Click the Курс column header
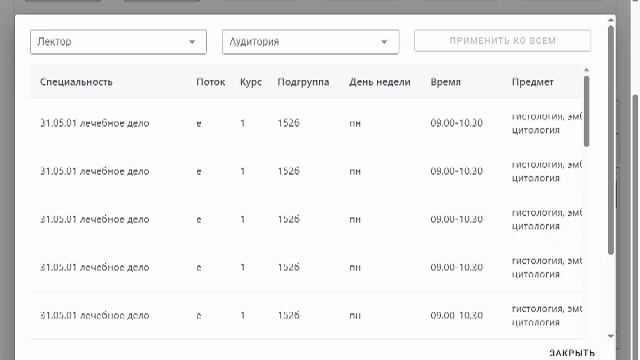This screenshot has height=360, width=640. (251, 82)
